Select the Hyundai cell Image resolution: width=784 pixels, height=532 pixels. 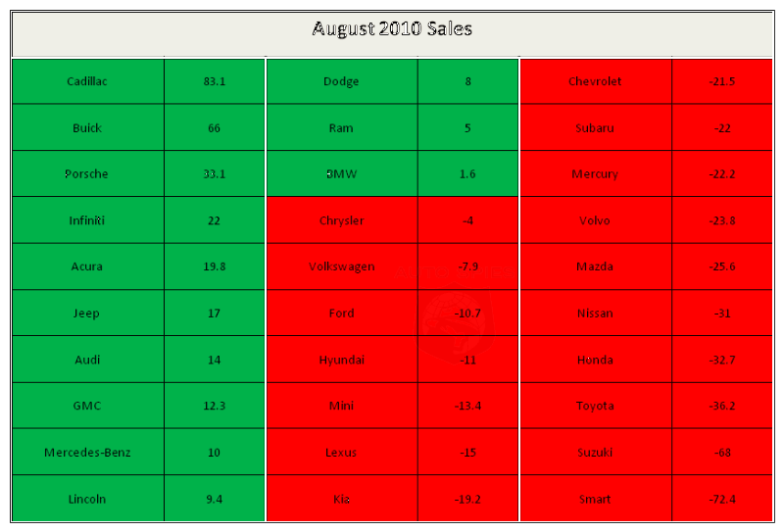tap(342, 360)
